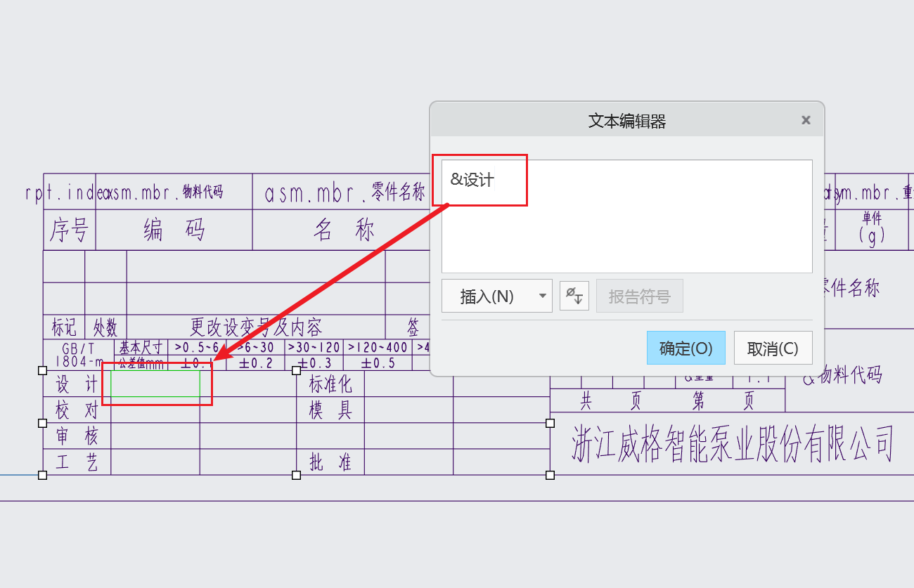This screenshot has width=914, height=588.
Task: Click the >30~120 range cell
Action: pos(314,347)
